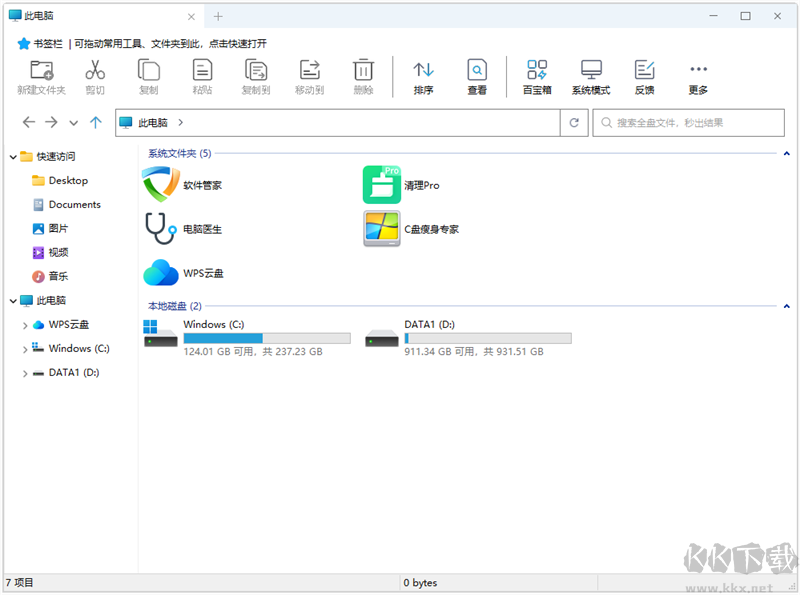The height and width of the screenshot is (595, 800).
Task: Expand Windows (C:) in the sidebar
Action: (x=23, y=348)
